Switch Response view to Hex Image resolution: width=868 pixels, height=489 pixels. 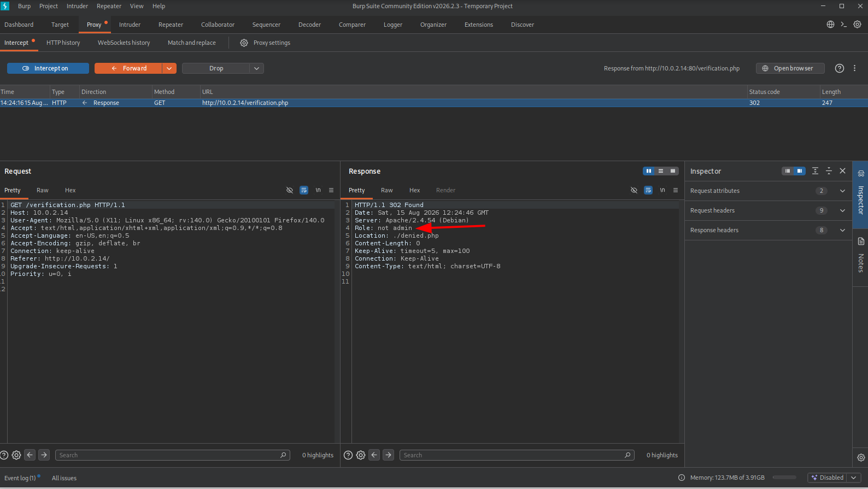coord(415,190)
